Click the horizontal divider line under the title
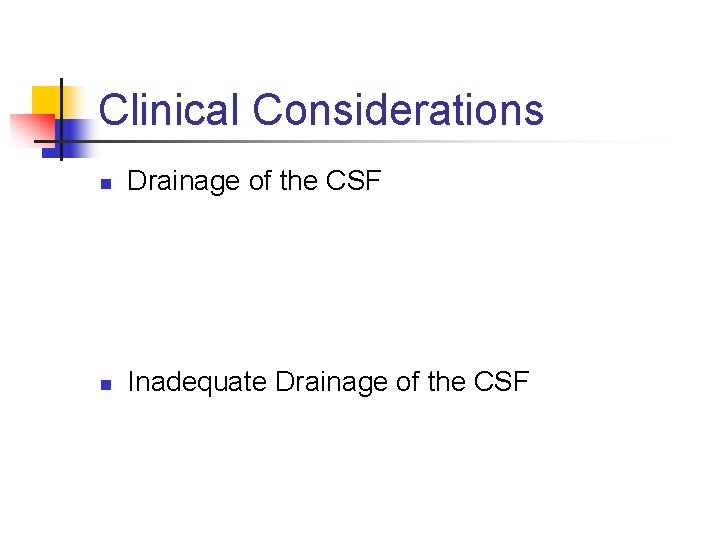The width and height of the screenshot is (720, 540). click(x=349, y=141)
